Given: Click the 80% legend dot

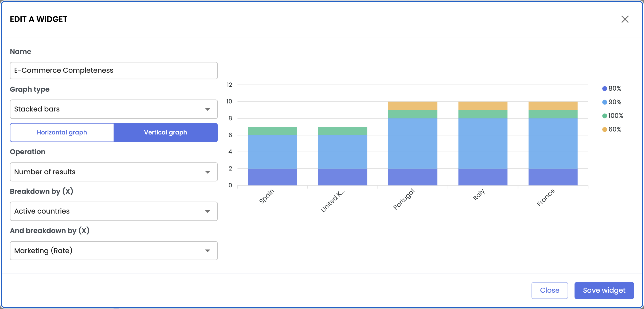Looking at the screenshot, I should (x=604, y=89).
